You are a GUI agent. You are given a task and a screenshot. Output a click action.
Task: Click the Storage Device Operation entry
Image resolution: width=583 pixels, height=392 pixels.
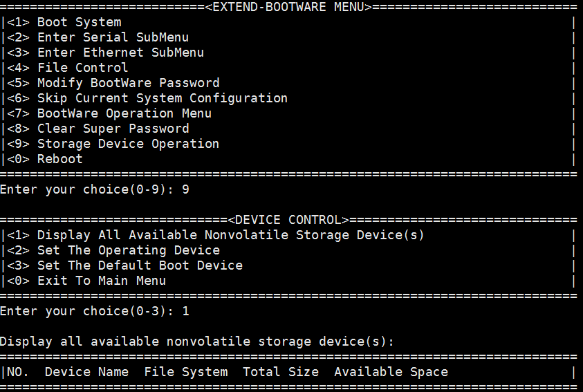point(128,144)
